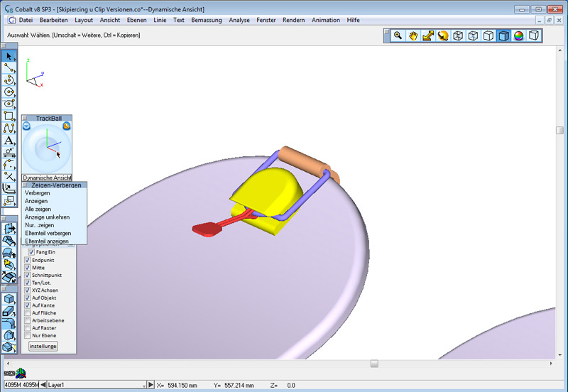Uncheck the Endpunkt snap checkbox

pyautogui.click(x=28, y=260)
